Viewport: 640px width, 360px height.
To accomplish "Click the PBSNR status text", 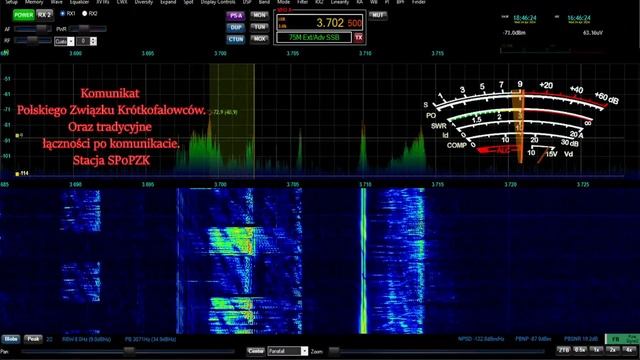I will 581,339.
